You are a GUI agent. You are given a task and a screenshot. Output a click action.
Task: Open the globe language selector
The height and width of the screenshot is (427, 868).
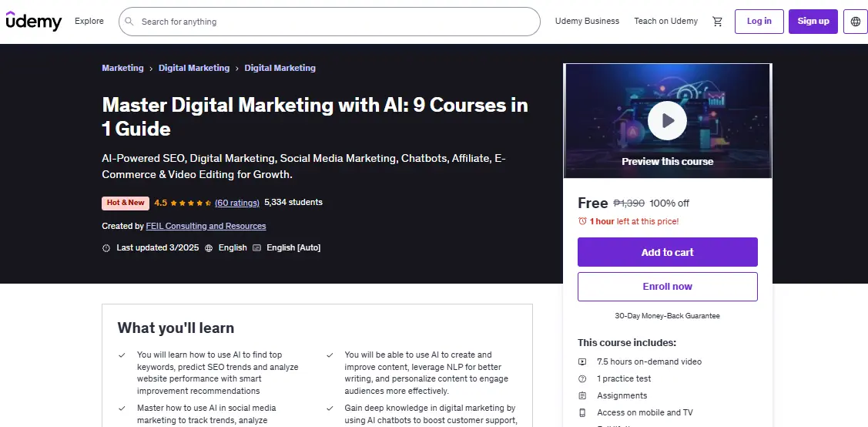point(855,22)
